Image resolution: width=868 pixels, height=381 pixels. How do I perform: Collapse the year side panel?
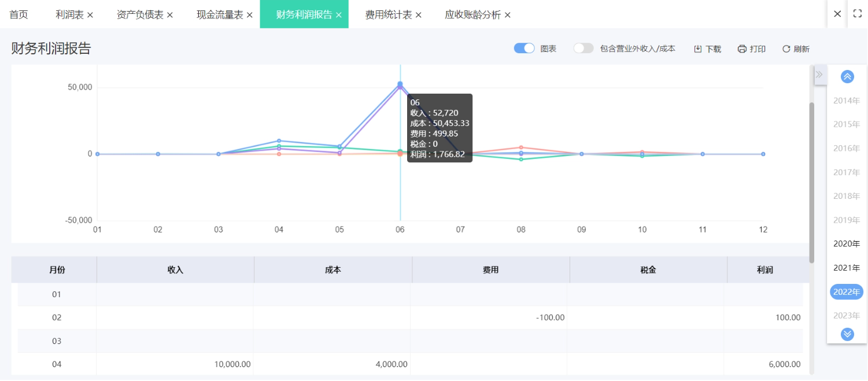tap(819, 75)
